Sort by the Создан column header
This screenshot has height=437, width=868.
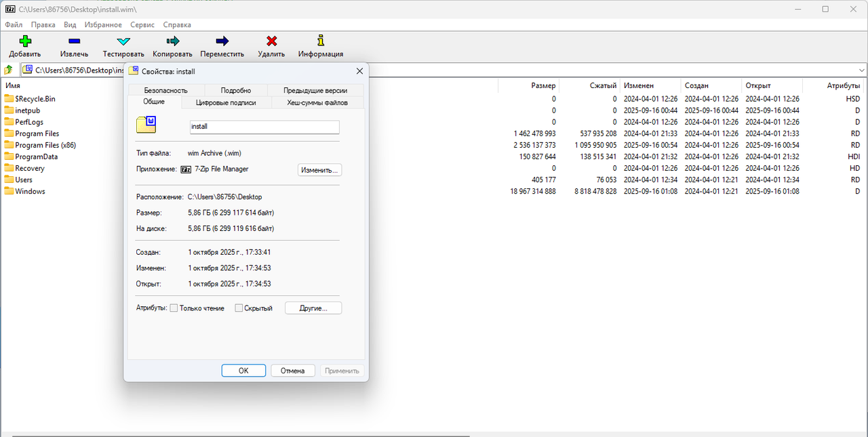click(696, 85)
